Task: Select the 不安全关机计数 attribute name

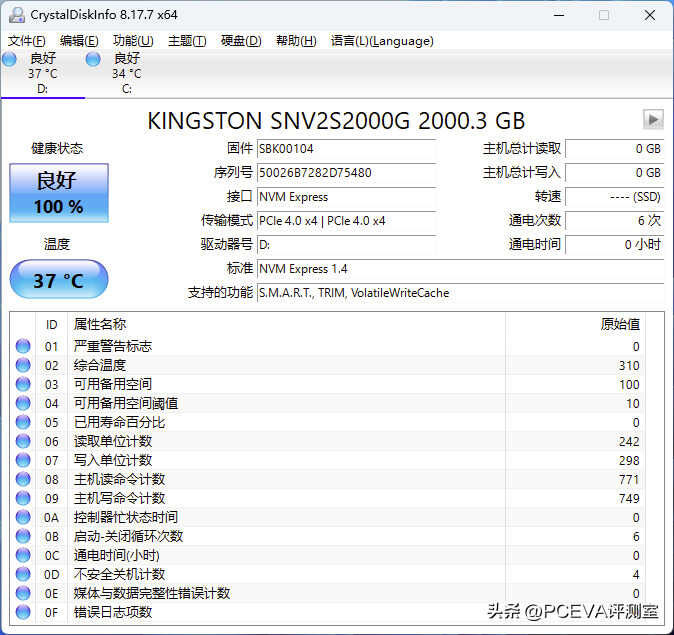Action: click(x=119, y=574)
